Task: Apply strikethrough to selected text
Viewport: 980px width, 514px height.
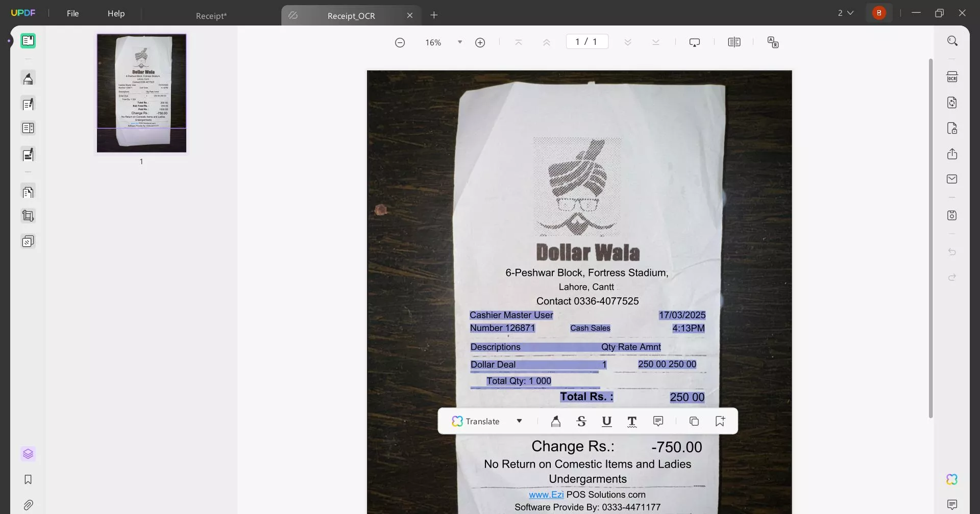Action: click(x=581, y=421)
